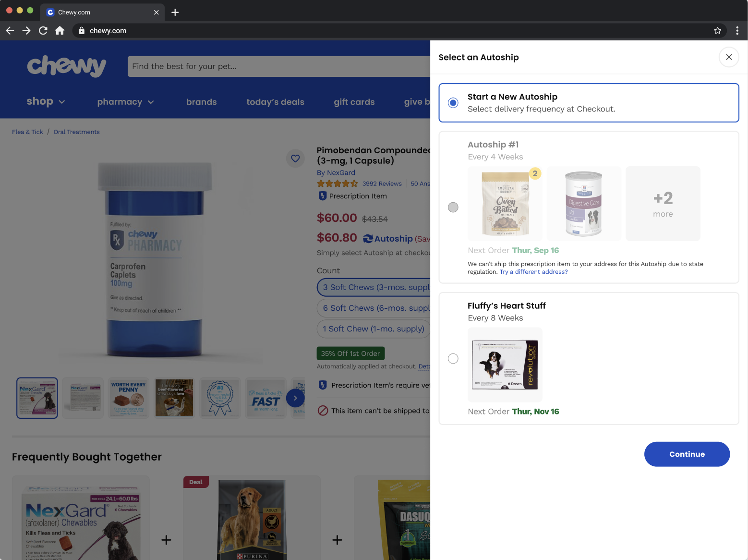Open the Try a different address link

533,272
